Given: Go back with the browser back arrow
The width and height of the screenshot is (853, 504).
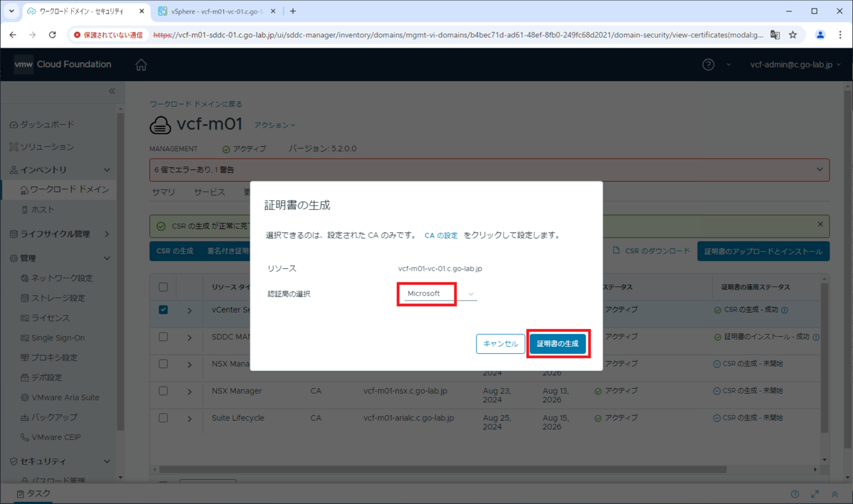Looking at the screenshot, I should 14,34.
